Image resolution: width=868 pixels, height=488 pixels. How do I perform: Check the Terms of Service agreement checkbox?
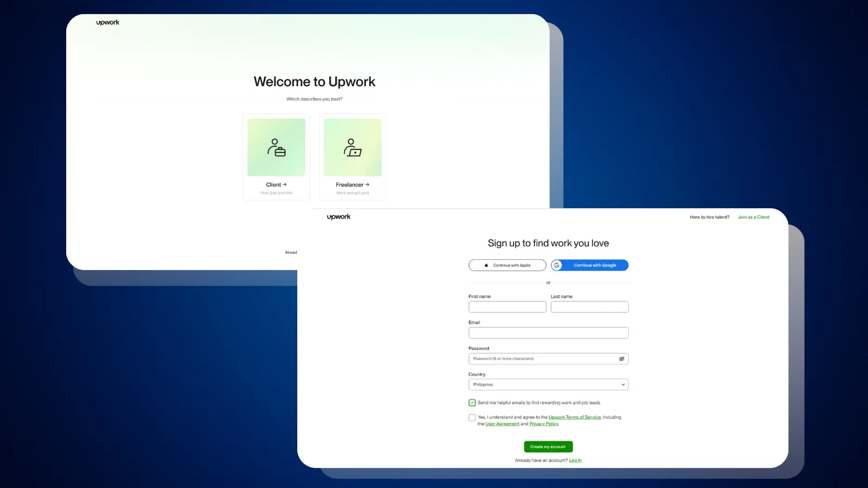[x=472, y=418]
